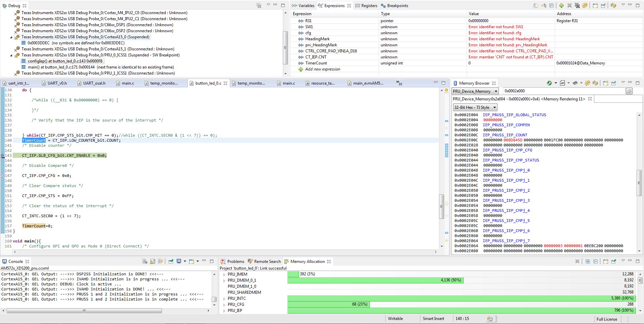Open the resource_ta... editor tab

(x=320, y=83)
